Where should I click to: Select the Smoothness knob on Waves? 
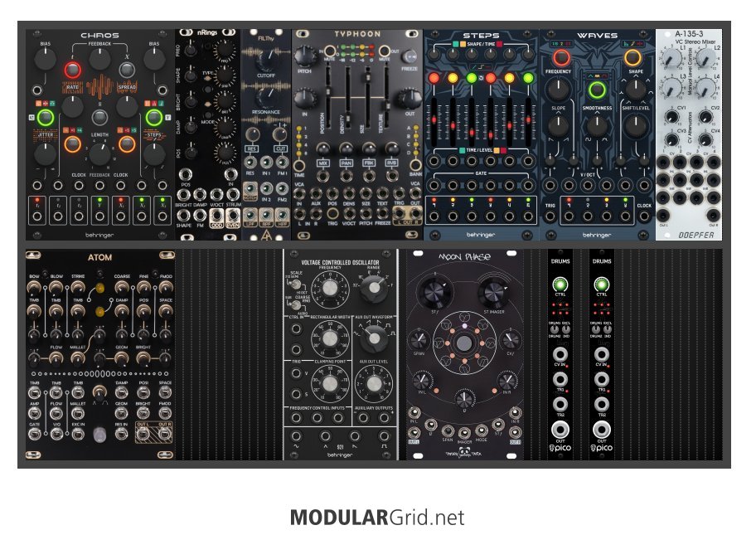(x=597, y=125)
